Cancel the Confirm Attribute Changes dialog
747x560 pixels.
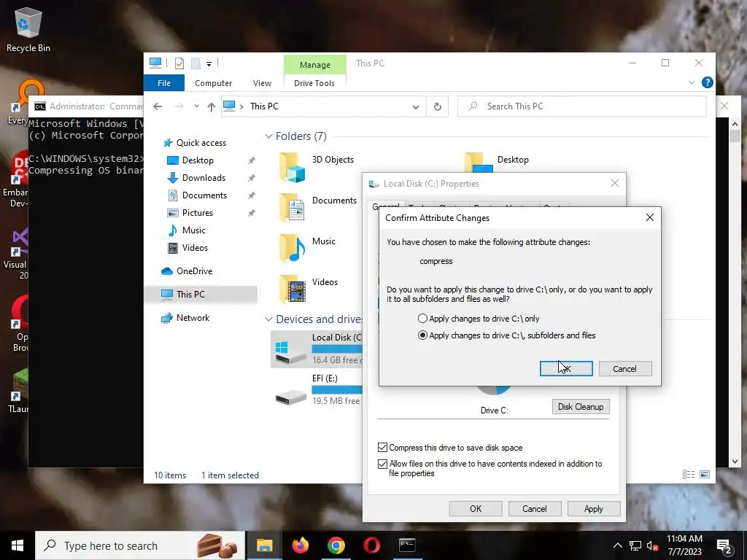(624, 368)
